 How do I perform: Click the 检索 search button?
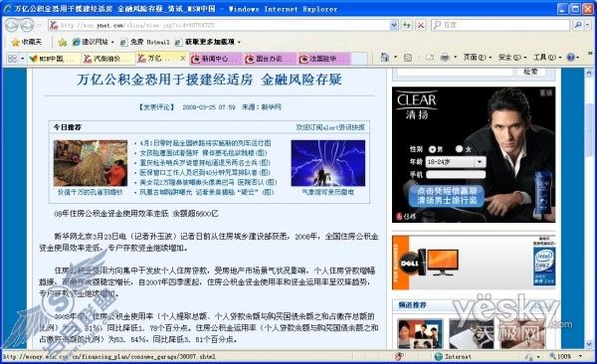pyautogui.click(x=530, y=72)
